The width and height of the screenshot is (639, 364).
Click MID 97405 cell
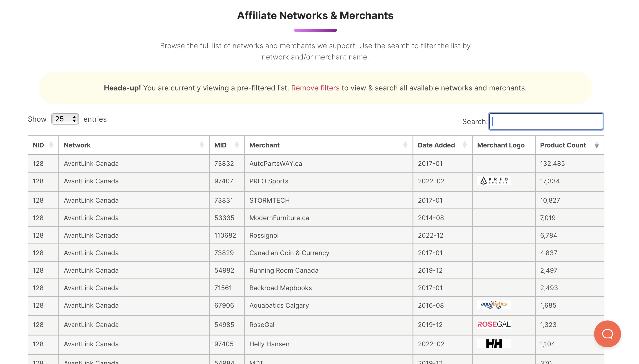tap(226, 344)
